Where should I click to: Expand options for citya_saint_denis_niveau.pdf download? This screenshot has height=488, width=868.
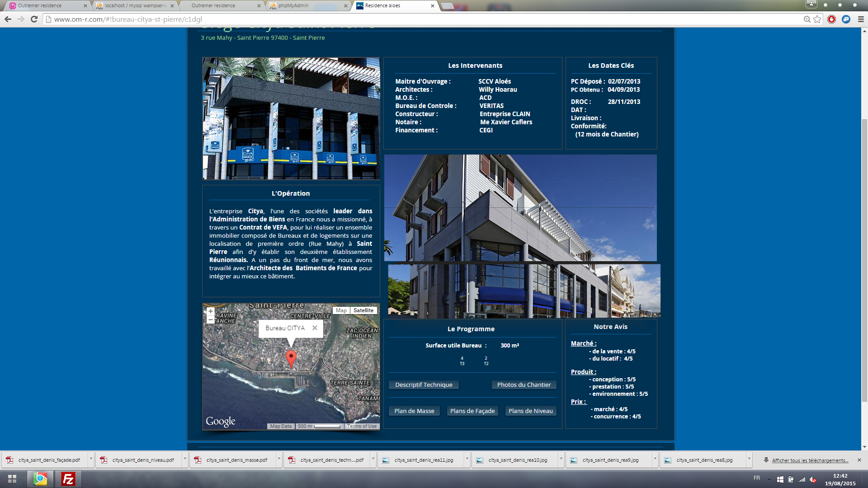tap(185, 459)
